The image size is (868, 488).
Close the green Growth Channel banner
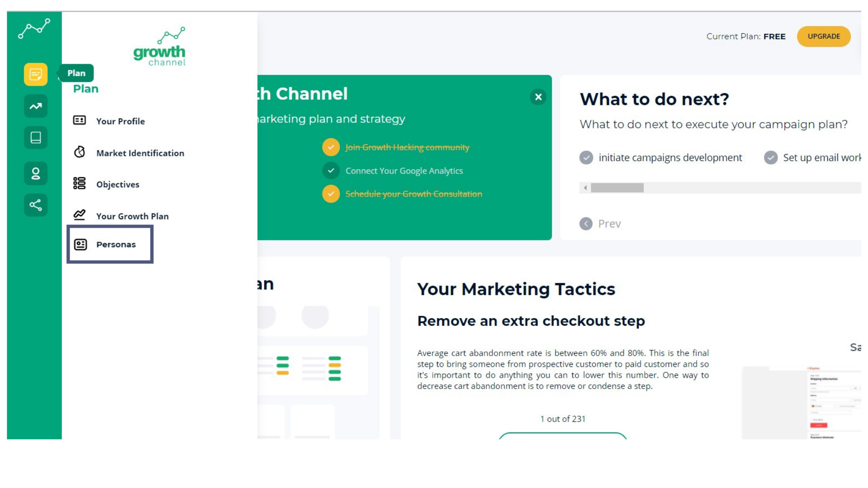click(538, 97)
